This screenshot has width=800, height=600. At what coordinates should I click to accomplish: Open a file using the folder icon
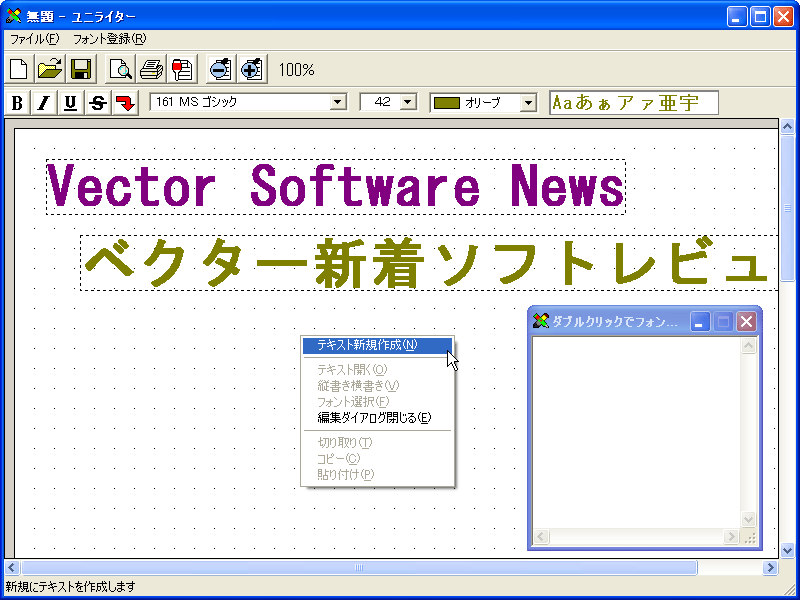[50, 69]
